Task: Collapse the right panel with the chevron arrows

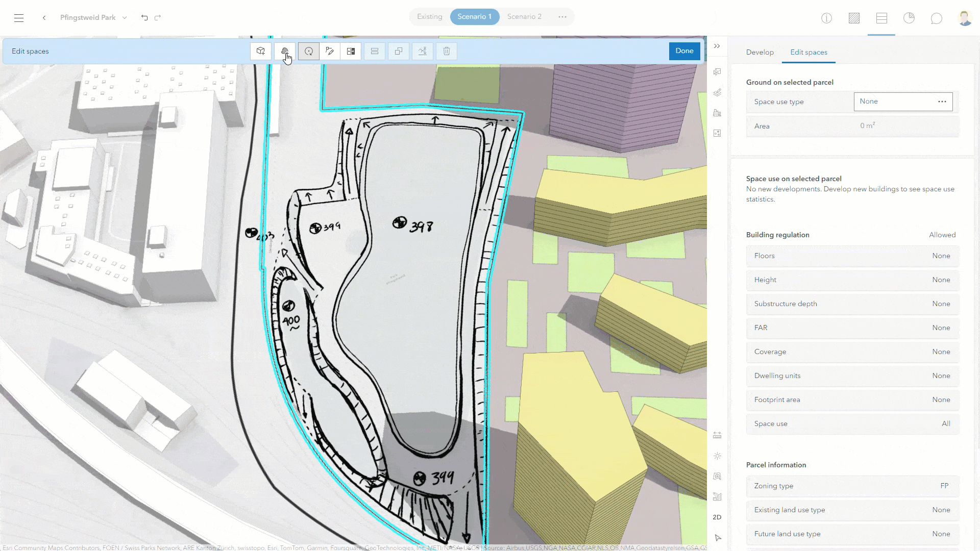Action: coord(717,46)
